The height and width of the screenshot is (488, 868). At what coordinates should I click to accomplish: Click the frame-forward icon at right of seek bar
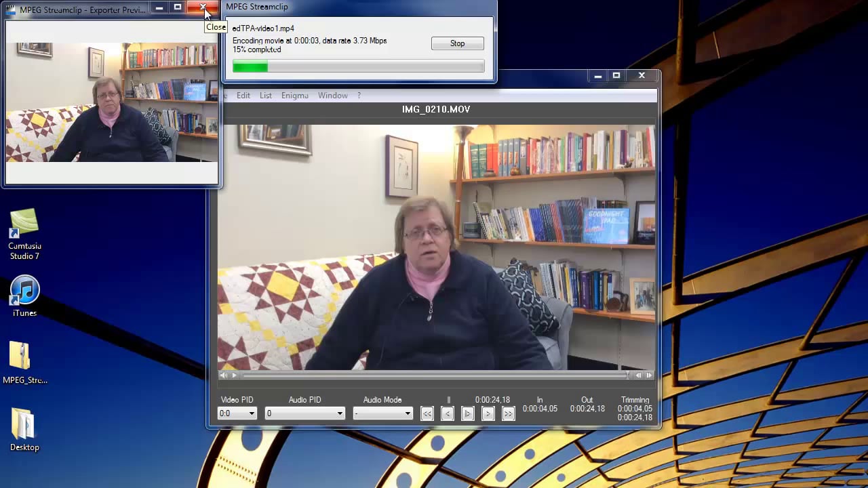tap(649, 375)
